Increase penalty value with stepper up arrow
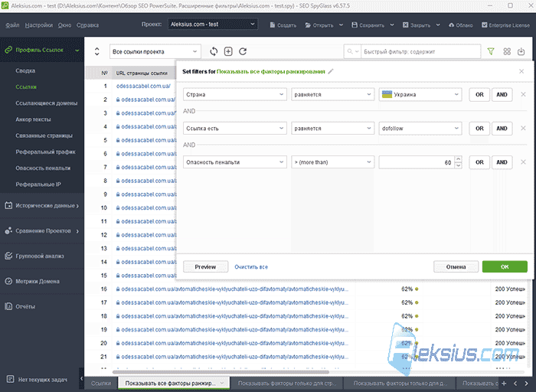 click(x=459, y=159)
